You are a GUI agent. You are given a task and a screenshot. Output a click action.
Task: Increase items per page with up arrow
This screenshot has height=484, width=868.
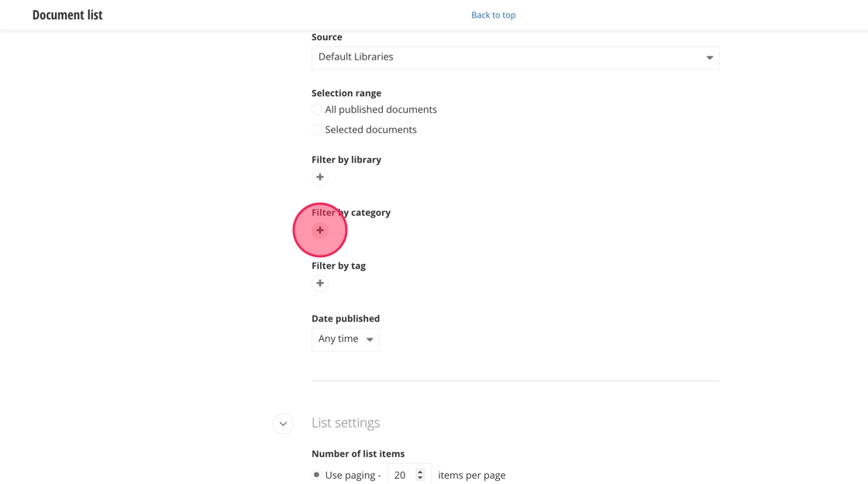[x=420, y=472]
